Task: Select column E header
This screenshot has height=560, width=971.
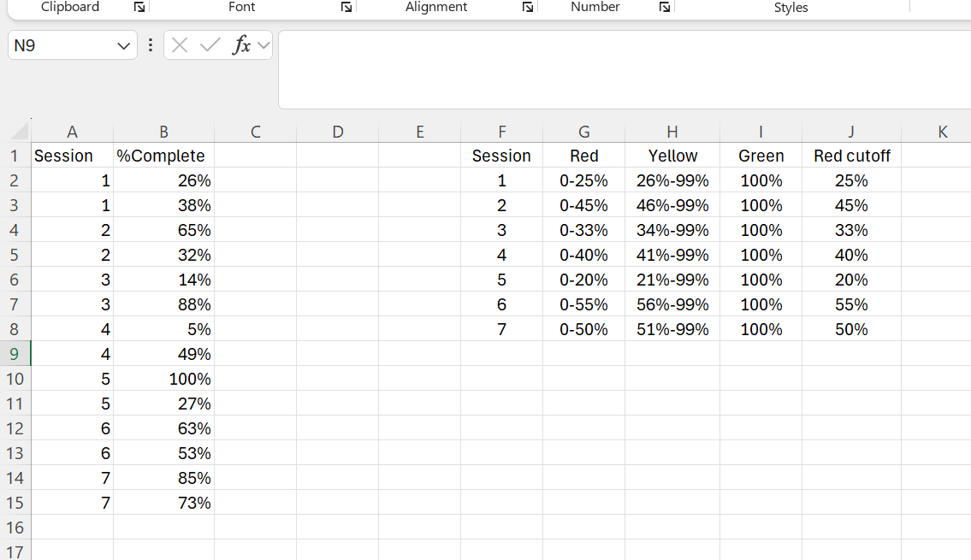Action: (x=420, y=132)
